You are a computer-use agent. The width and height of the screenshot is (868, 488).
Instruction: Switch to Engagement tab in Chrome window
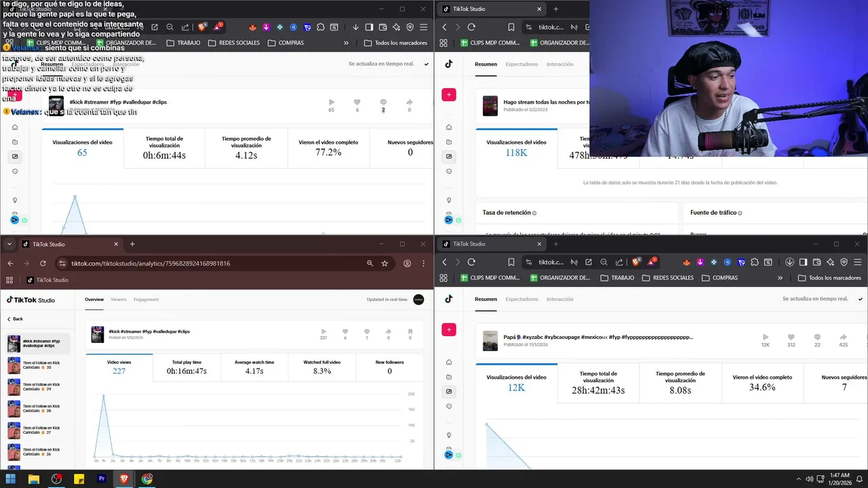[146, 299]
